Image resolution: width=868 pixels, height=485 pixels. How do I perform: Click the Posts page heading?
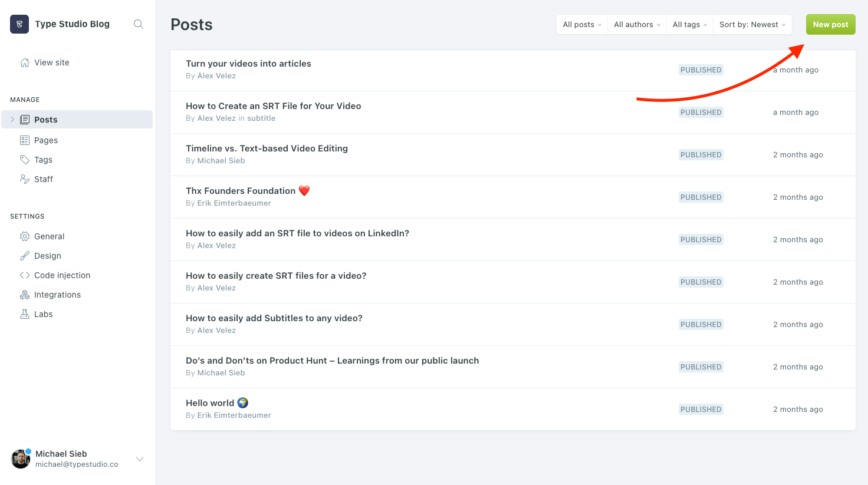click(x=192, y=25)
